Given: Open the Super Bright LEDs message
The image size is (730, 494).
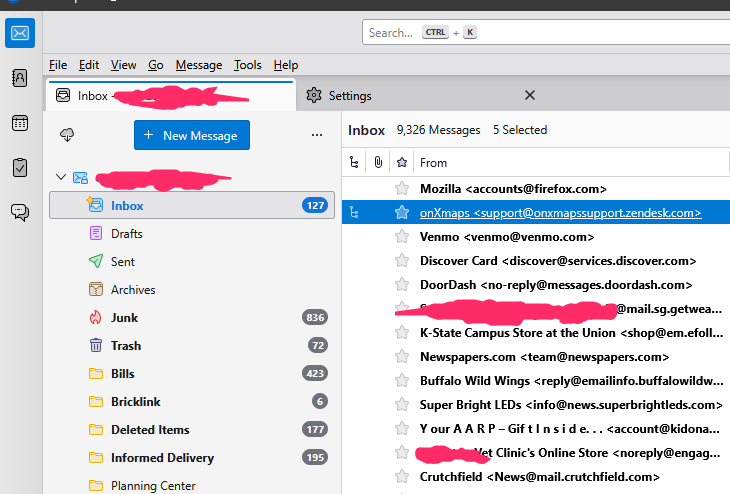Looking at the screenshot, I should tap(536, 405).
